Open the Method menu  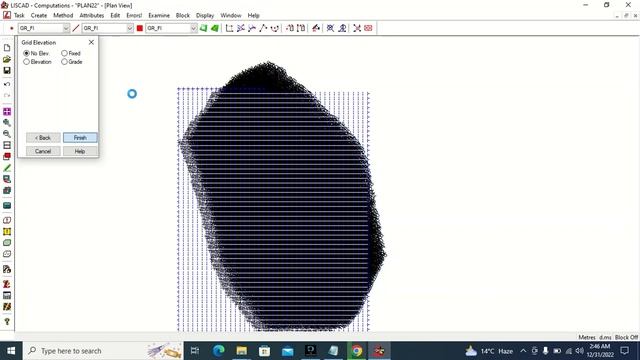(x=63, y=15)
